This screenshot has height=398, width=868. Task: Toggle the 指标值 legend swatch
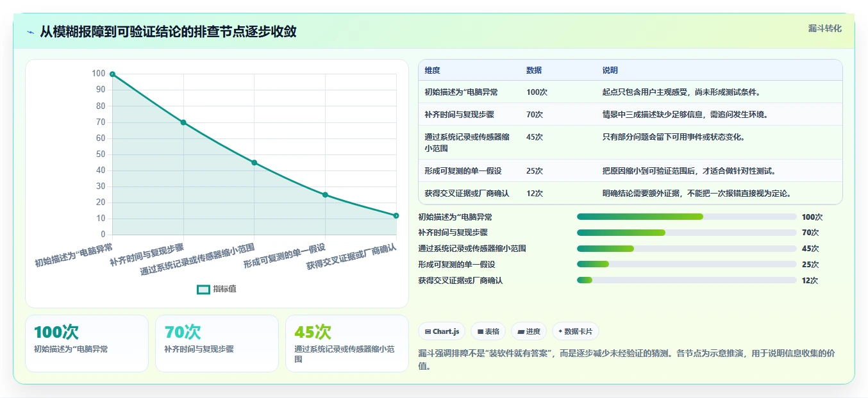click(203, 289)
